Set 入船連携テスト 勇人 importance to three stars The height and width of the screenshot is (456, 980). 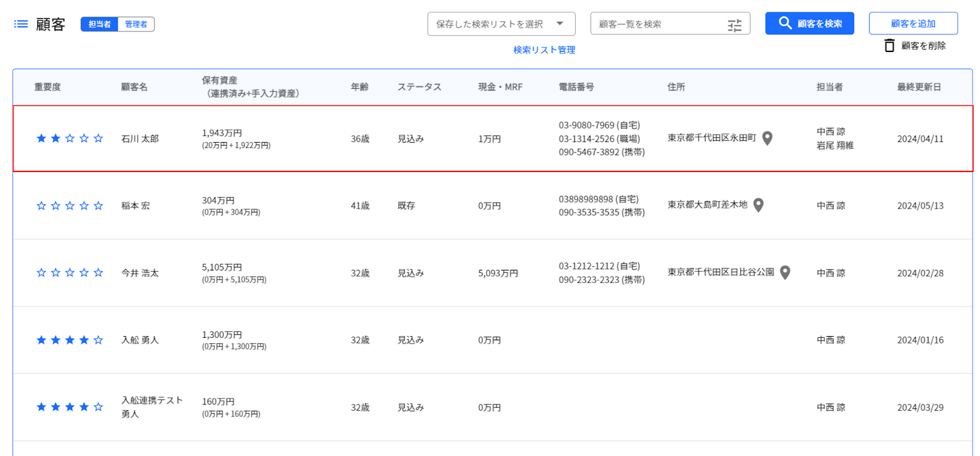tap(70, 407)
